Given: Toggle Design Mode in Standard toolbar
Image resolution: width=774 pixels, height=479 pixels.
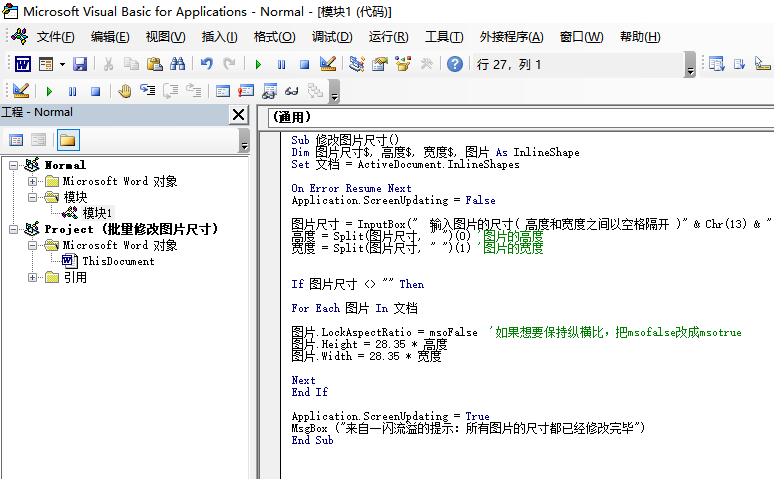Looking at the screenshot, I should pos(328,64).
